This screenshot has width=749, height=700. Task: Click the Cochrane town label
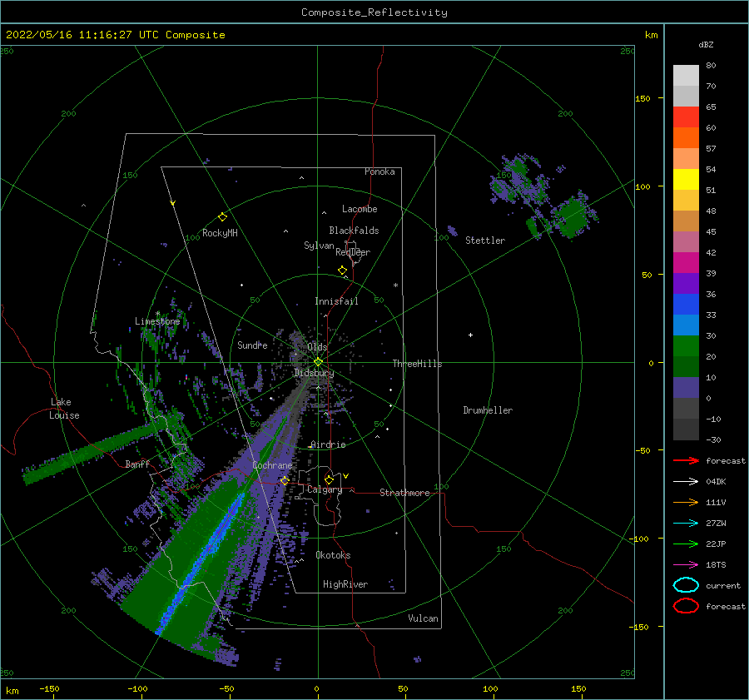pyautogui.click(x=272, y=465)
